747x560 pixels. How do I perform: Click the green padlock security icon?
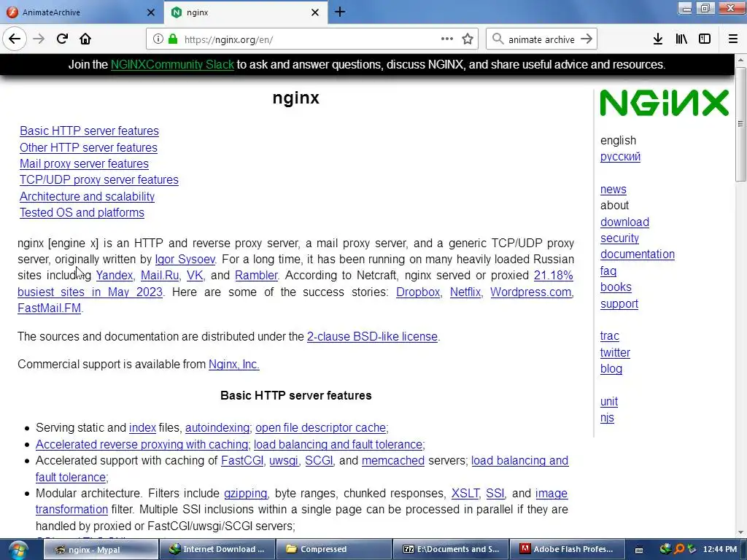pos(173,39)
